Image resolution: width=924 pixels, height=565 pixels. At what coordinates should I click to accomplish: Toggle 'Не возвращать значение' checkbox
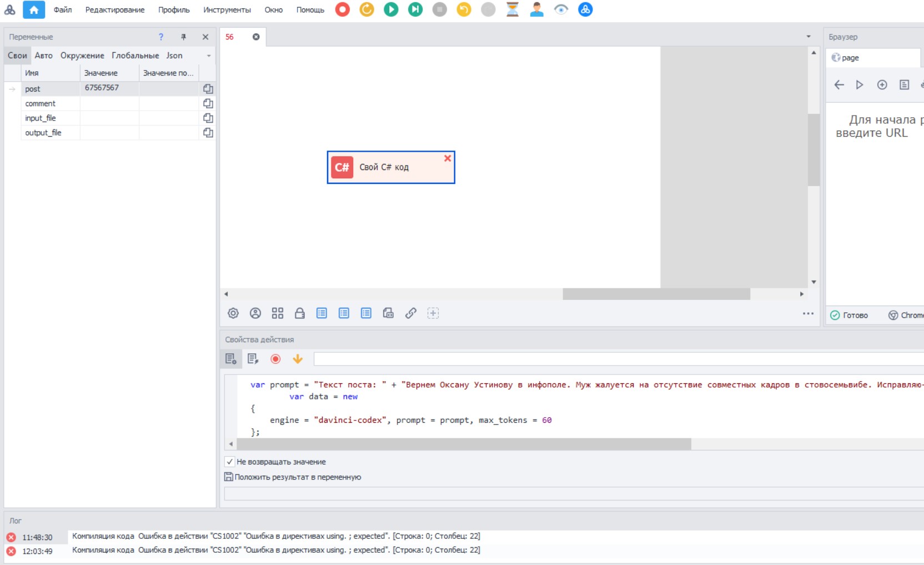[230, 462]
